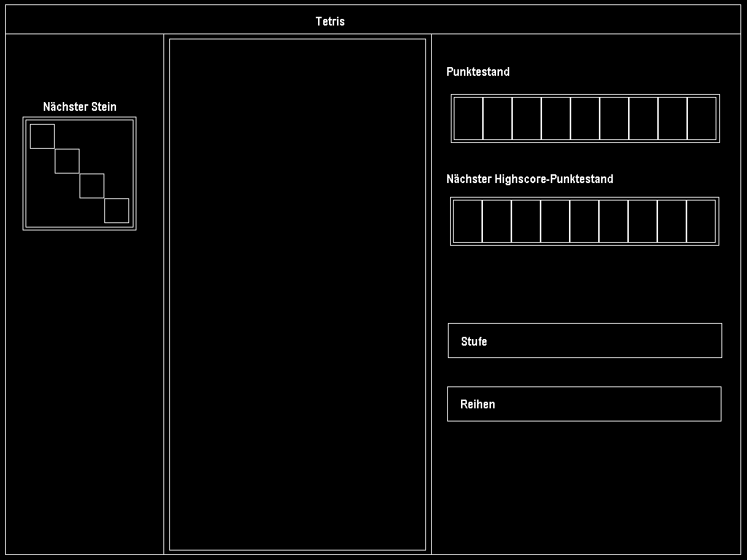Click the word Reihen inside its box
The image size is (747, 560).
[x=478, y=405]
